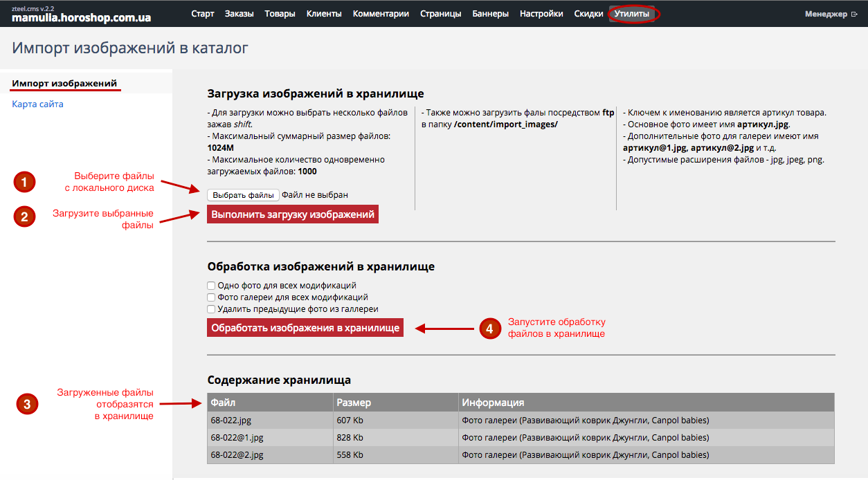This screenshot has height=480, width=868.
Task: Open the Старт menu item
Action: coord(203,14)
